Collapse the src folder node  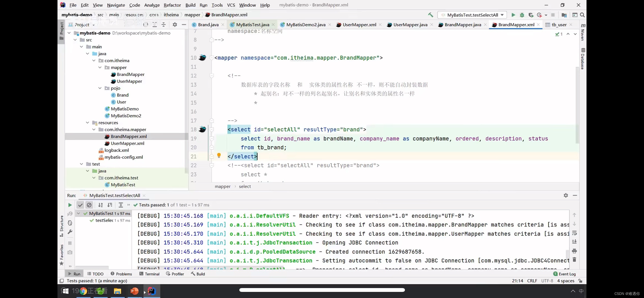(75, 40)
